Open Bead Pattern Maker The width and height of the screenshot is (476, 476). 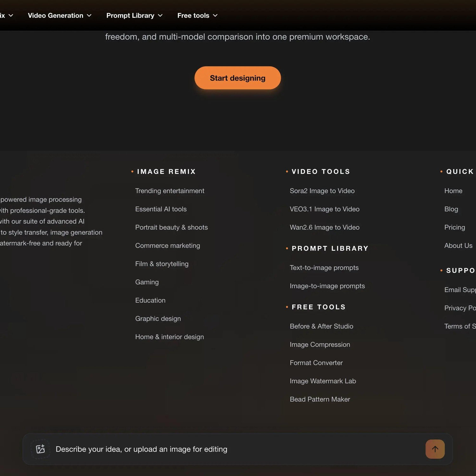pyautogui.click(x=320, y=399)
